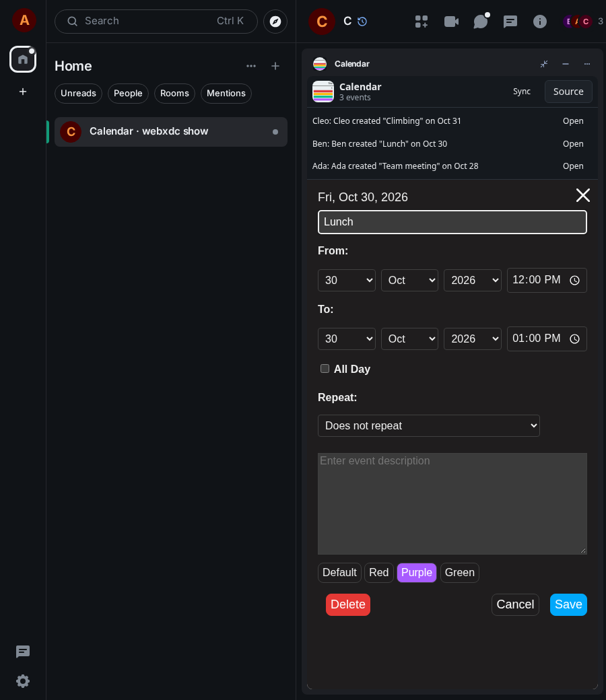Enable the All Day checkbox

pos(325,369)
